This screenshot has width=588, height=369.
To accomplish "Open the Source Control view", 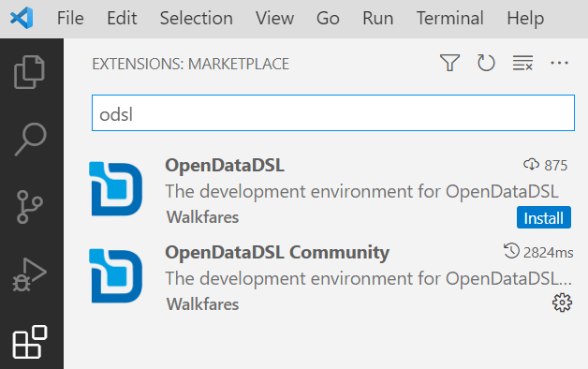I will (x=30, y=207).
